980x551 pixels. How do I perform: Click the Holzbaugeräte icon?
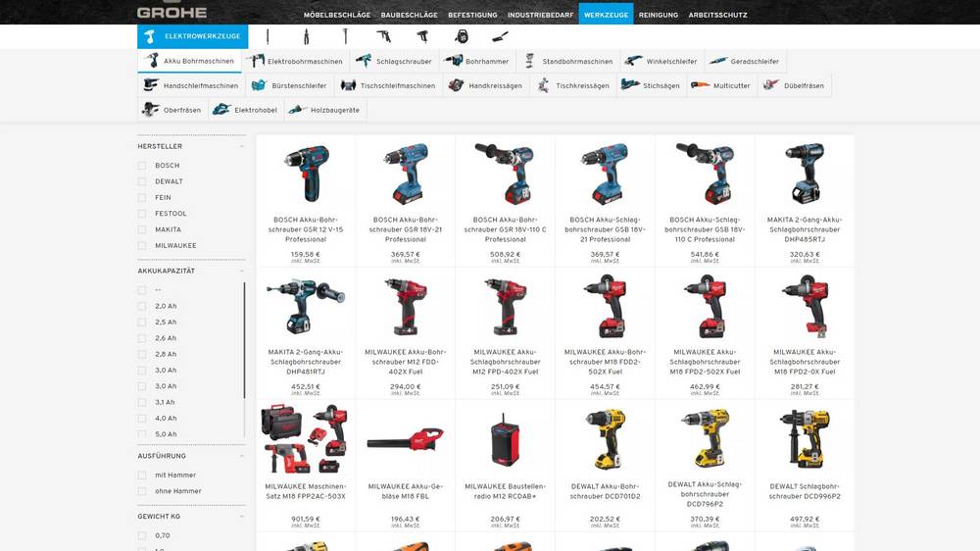298,110
